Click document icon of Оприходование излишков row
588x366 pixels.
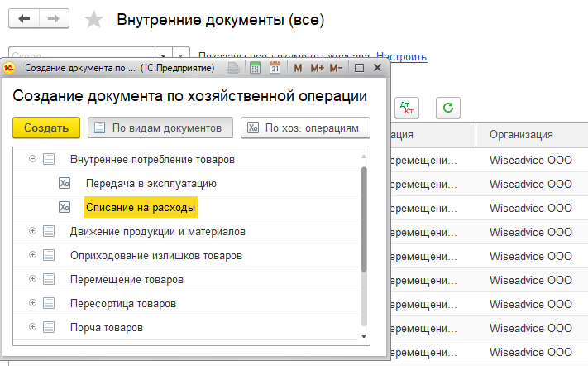point(49,255)
